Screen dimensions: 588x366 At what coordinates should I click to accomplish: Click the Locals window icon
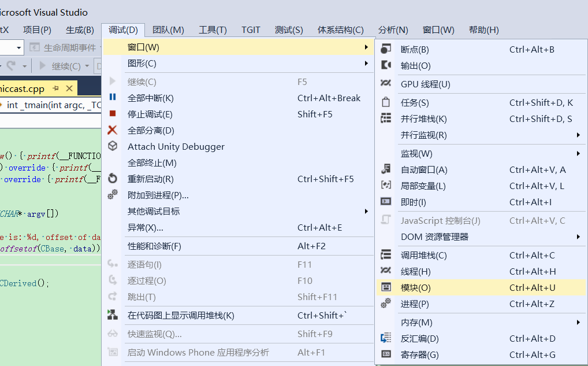(386, 186)
